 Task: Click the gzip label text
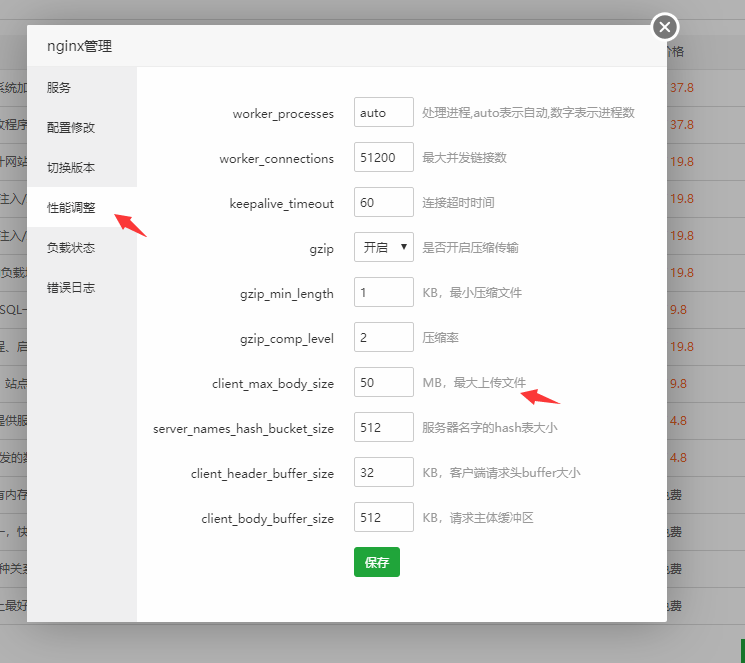[322, 249]
